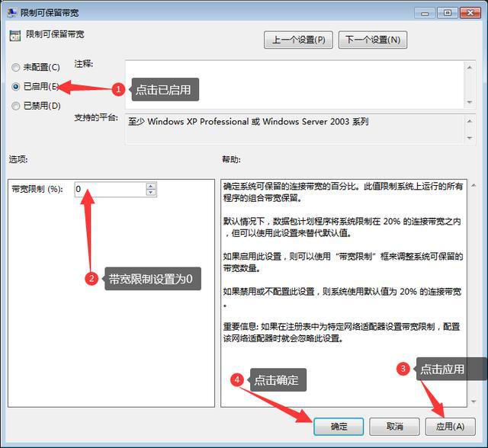Select the 已启用(E) radio button

point(16,86)
